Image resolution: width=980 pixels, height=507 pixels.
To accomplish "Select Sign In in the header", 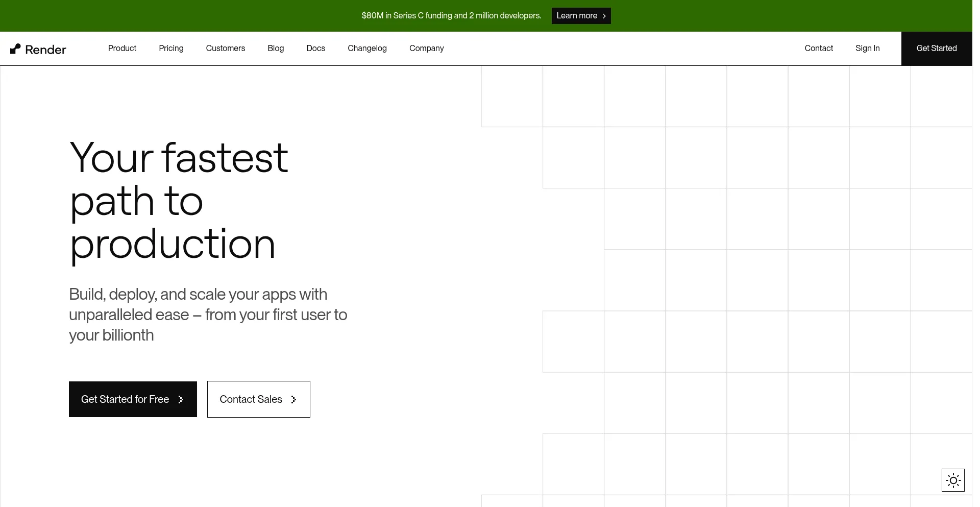I will (867, 49).
